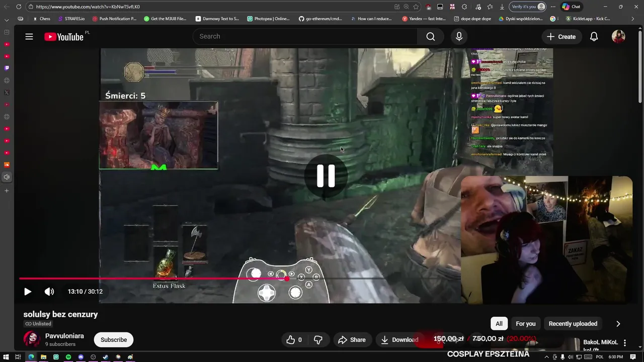Screen dimensions: 644x362
Task: Play the video using the play button
Action: click(x=28, y=292)
